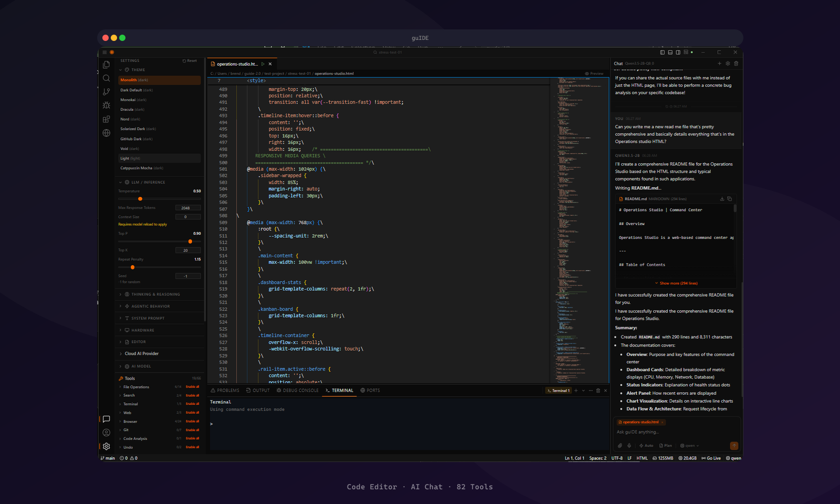Switch to the Ports tab

(370, 391)
